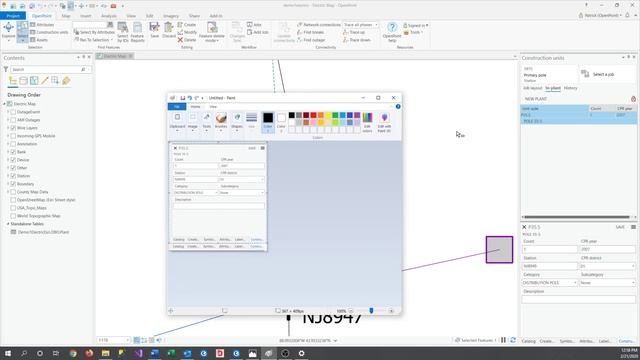
Task: Switch to the Analysis ribbon tab
Action: [109, 16]
